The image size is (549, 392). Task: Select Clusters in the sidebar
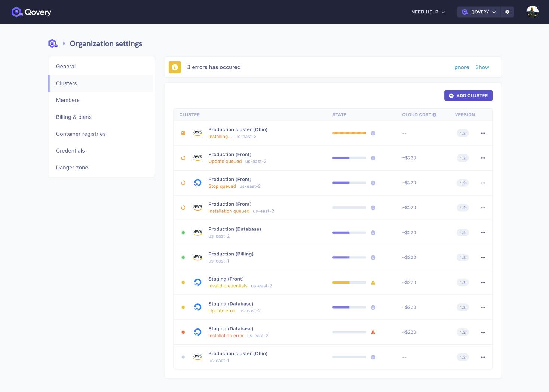coord(101,83)
